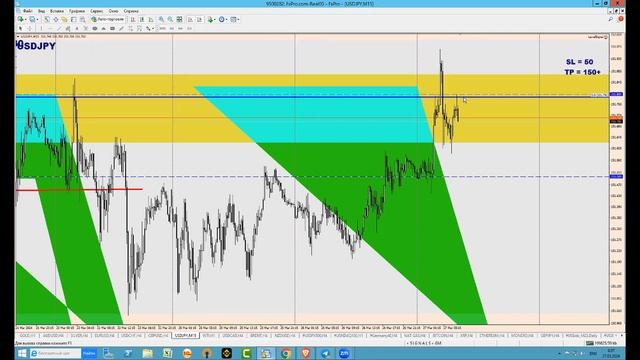Toggle the Data Window icon
The width and height of the screenshot is (640, 360).
tap(56, 20)
